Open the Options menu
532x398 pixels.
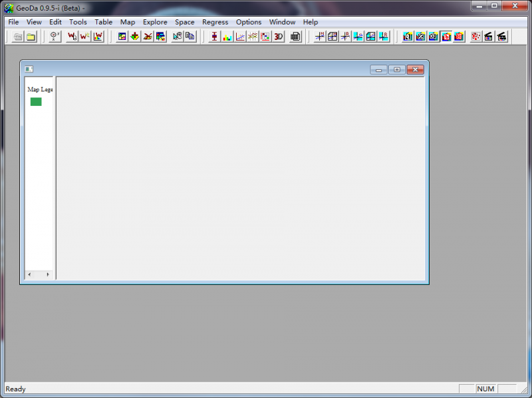(x=249, y=22)
